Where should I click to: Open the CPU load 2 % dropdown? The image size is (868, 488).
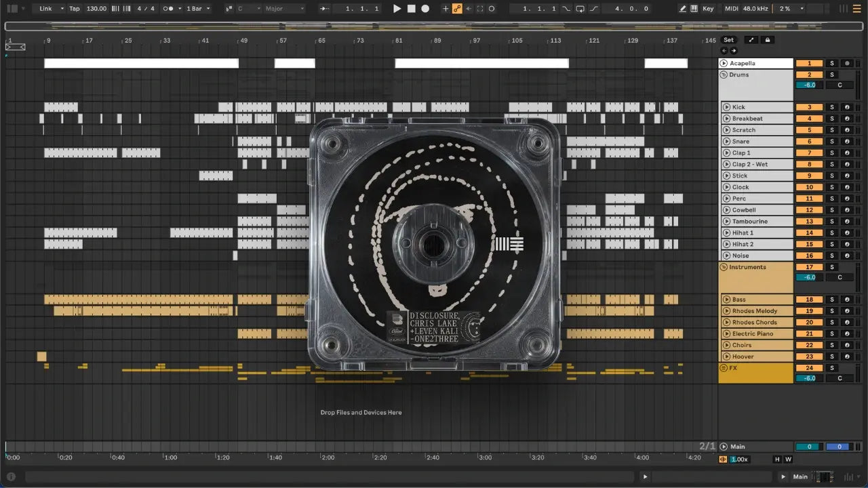(791, 9)
